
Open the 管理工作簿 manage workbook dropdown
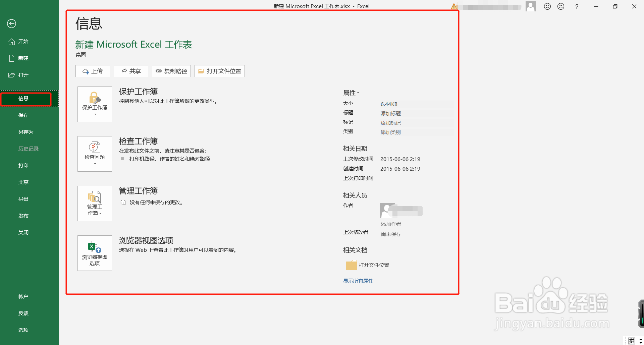point(95,204)
